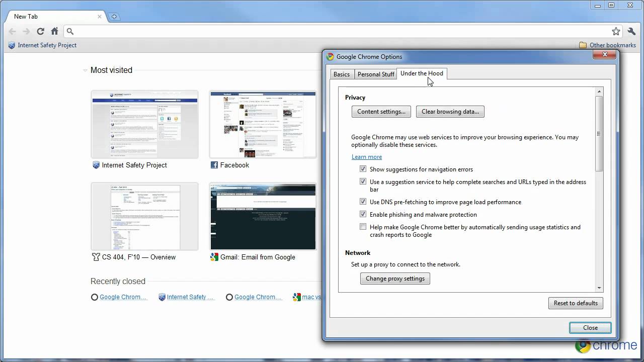Click the options panel scrollbar thumb
Image resolution: width=644 pixels, height=362 pixels.
[x=599, y=133]
